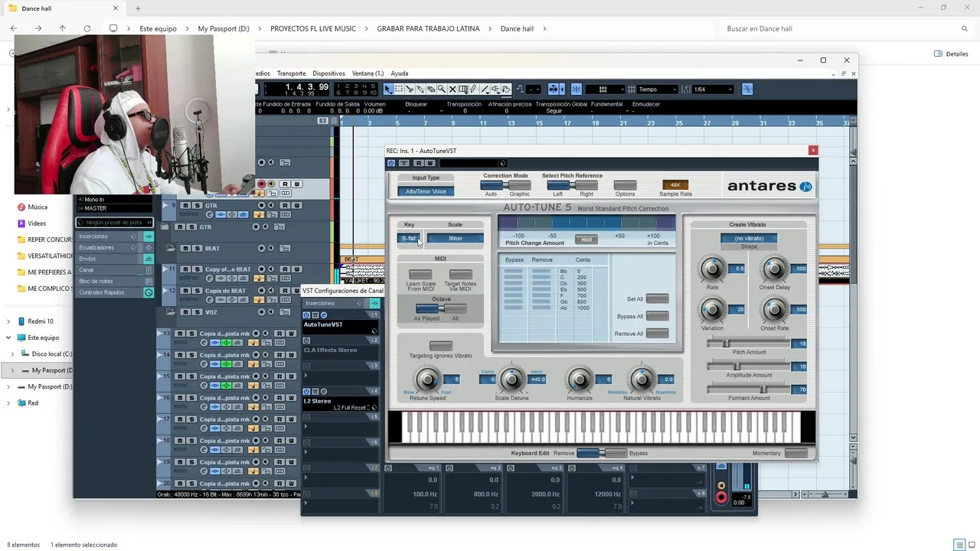The image size is (980, 551).
Task: Open the Scale dropdown showing Minor
Action: 456,238
